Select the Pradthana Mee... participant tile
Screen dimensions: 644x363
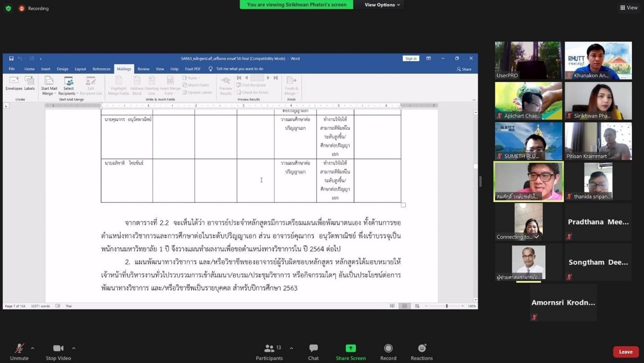(598, 222)
